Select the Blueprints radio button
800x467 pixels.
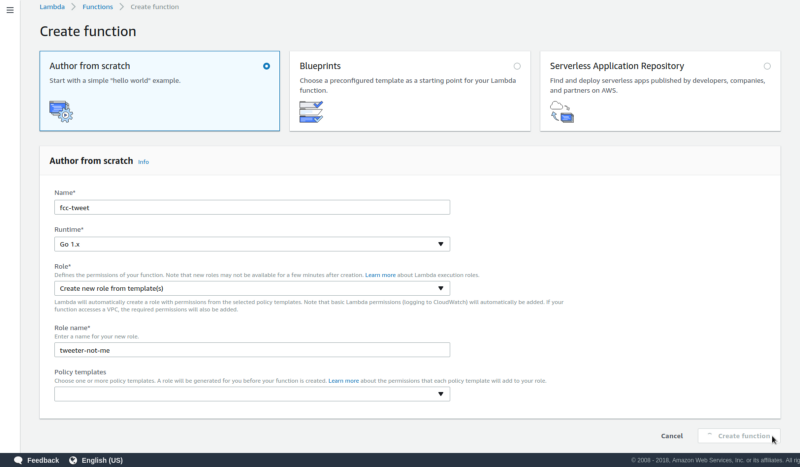517,66
